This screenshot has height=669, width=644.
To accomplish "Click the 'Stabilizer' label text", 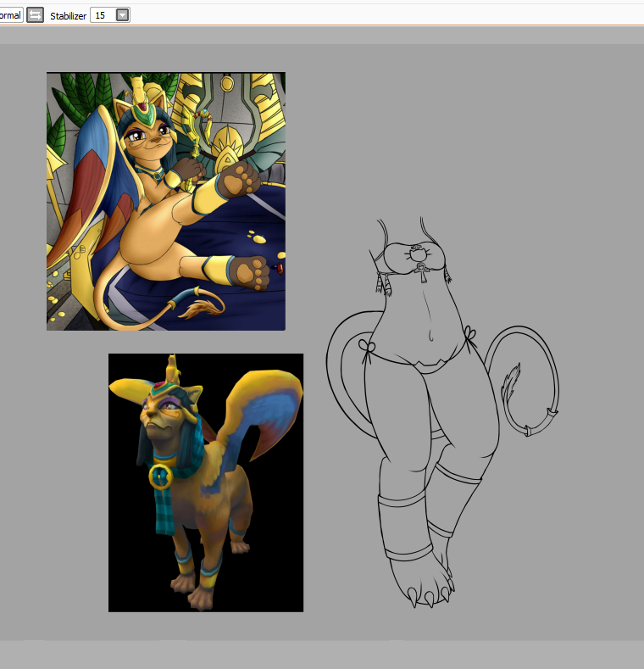I will click(69, 16).
